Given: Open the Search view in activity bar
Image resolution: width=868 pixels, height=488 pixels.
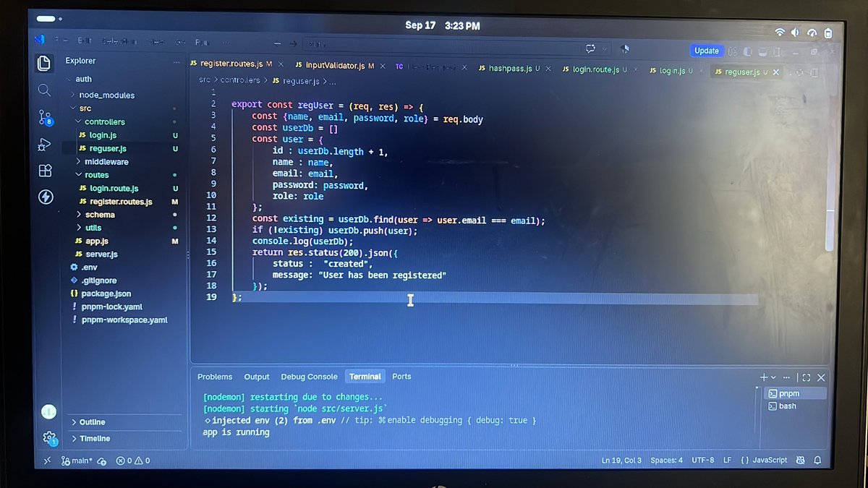Looking at the screenshot, I should [x=44, y=90].
